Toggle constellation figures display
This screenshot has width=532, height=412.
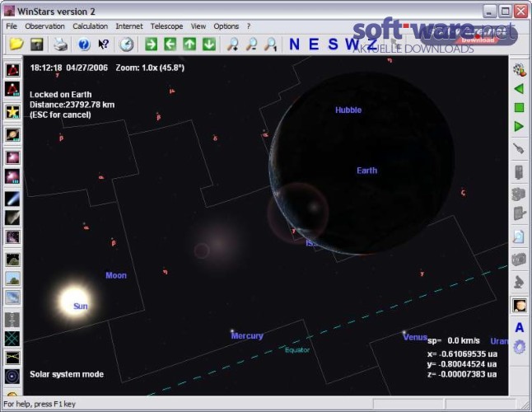point(12,70)
